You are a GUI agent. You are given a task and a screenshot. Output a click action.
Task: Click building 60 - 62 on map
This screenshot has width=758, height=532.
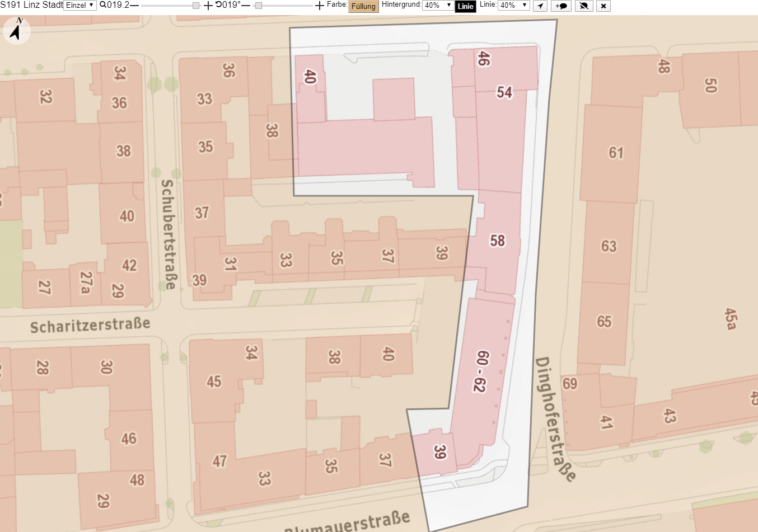480,371
